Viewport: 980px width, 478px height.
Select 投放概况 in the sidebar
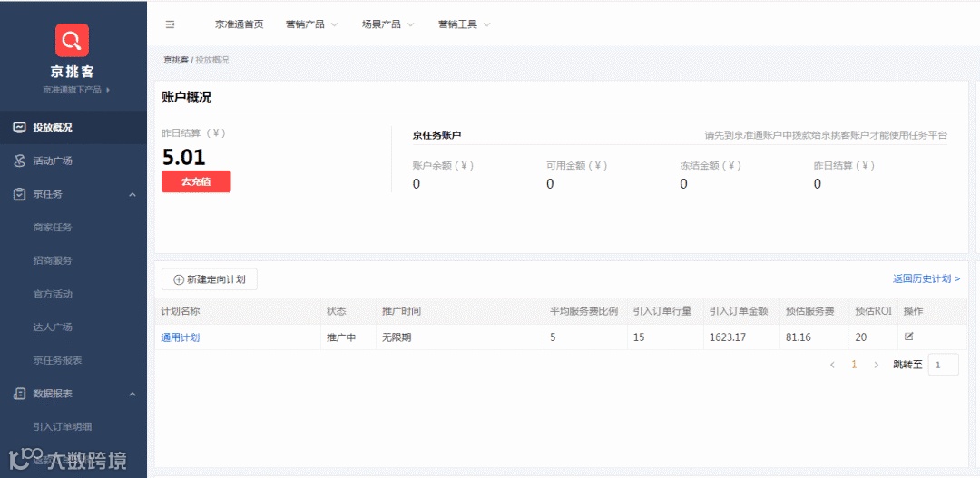(x=73, y=128)
